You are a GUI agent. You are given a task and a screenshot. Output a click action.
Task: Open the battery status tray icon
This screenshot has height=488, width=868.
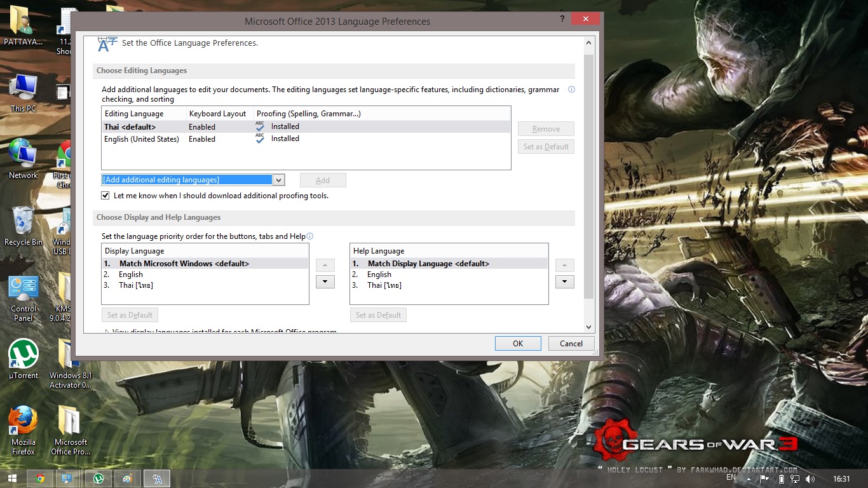click(x=781, y=478)
